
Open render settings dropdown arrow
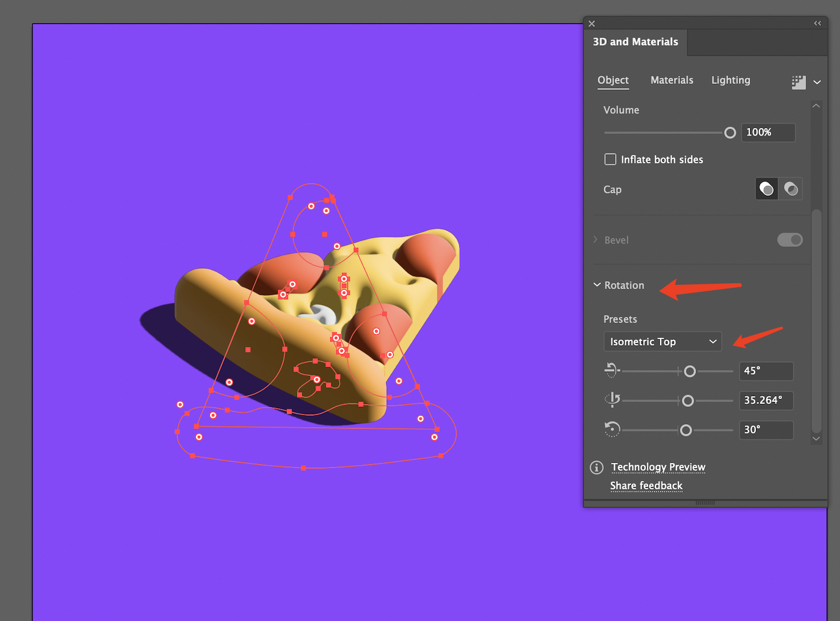click(x=817, y=82)
